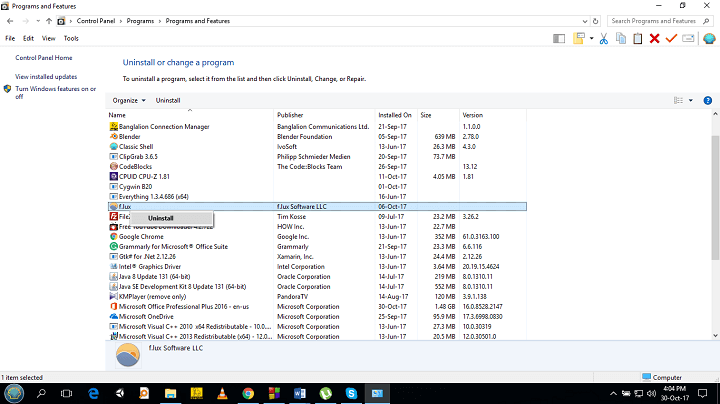Open File Explorer from taskbar

tap(170, 393)
